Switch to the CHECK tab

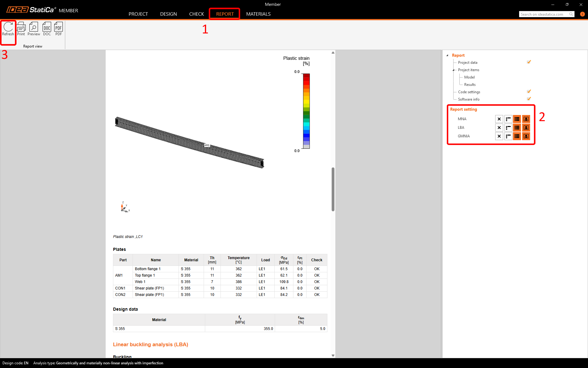point(196,14)
